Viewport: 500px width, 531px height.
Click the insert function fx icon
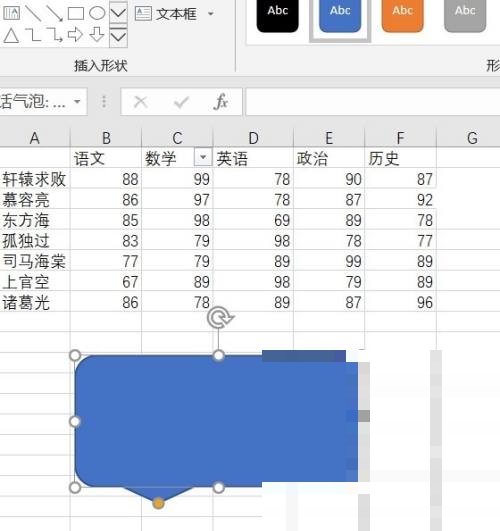(221, 102)
